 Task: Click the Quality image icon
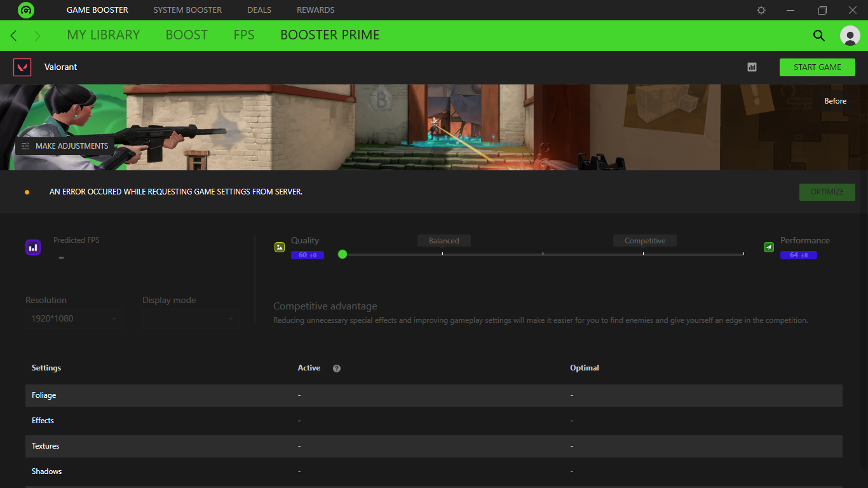coord(280,247)
